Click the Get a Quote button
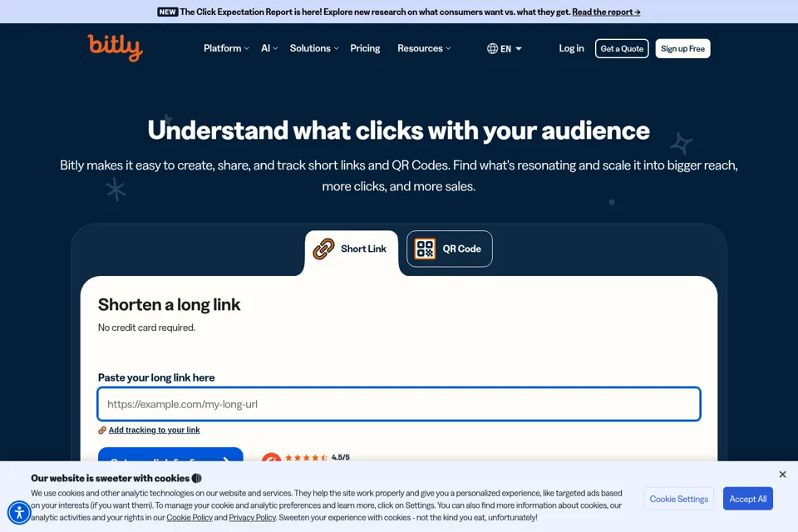This screenshot has width=798, height=532. (x=622, y=48)
